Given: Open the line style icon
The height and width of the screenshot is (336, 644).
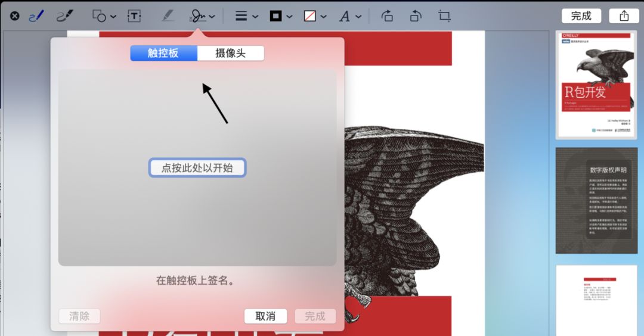Looking at the screenshot, I should 241,17.
